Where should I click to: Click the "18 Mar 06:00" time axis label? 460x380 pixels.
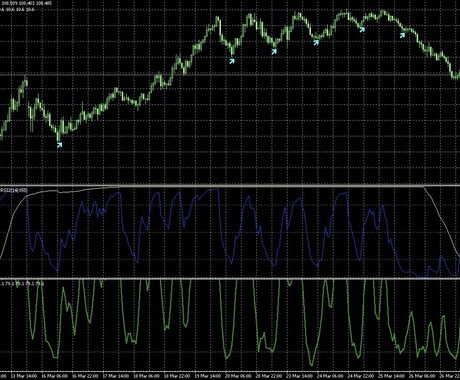click(147, 376)
